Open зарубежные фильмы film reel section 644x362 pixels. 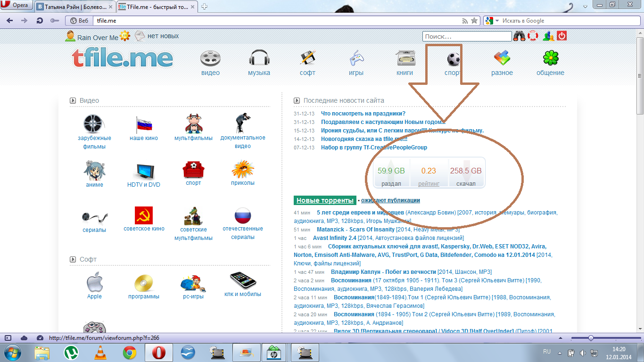pyautogui.click(x=94, y=123)
